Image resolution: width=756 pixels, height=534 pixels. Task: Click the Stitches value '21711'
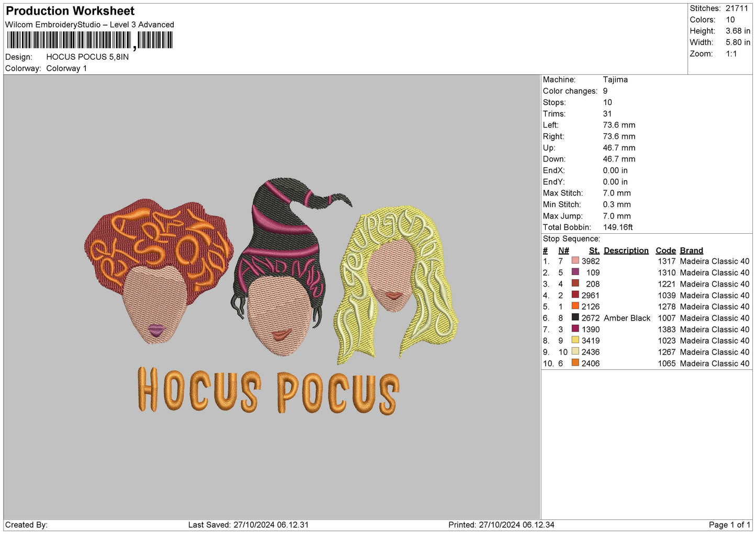[737, 8]
